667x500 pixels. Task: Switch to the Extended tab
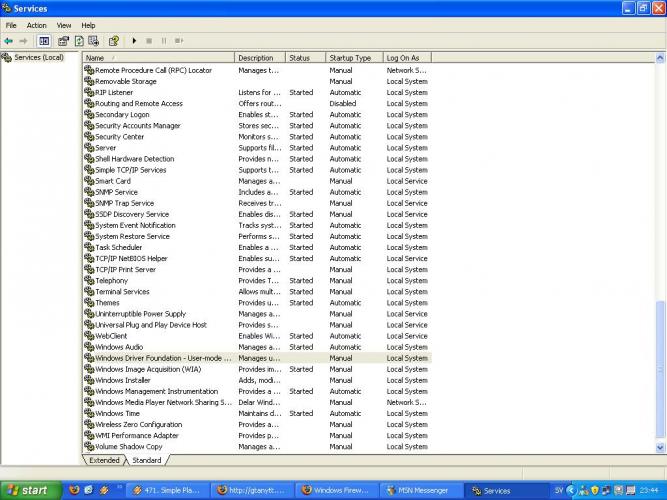point(104,461)
